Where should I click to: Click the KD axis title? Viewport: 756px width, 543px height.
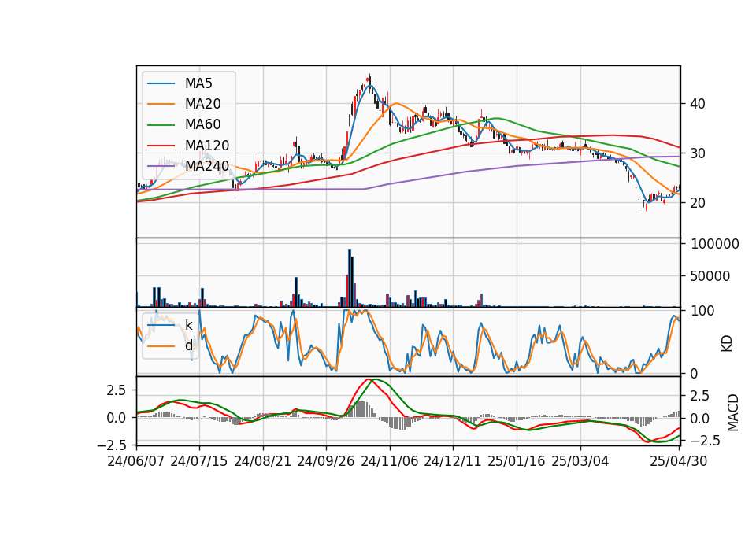point(727,343)
